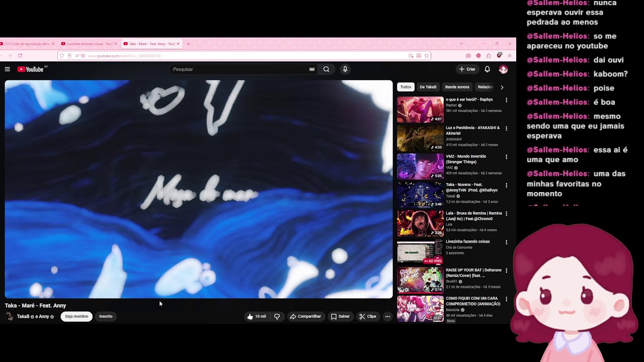Start voice search with the microphone

click(x=345, y=69)
